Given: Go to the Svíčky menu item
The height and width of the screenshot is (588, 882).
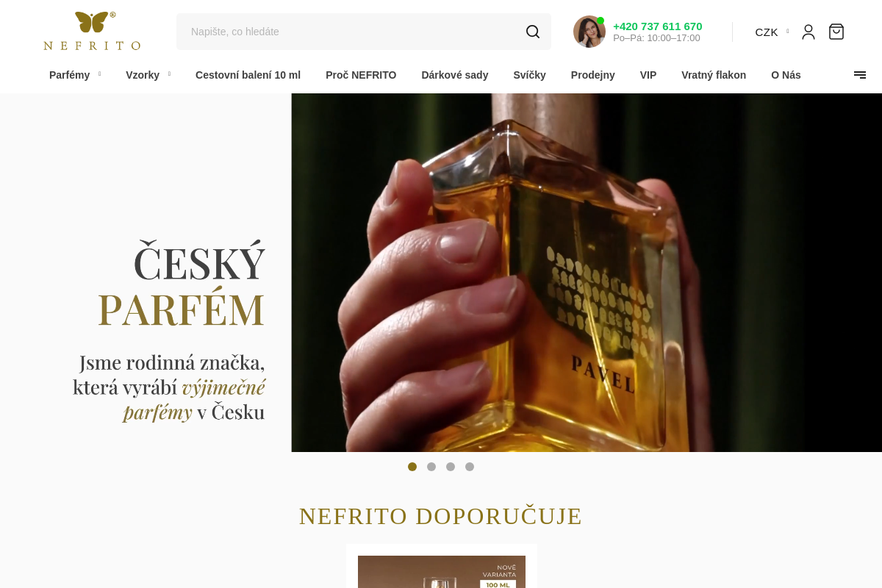Looking at the screenshot, I should point(529,75).
